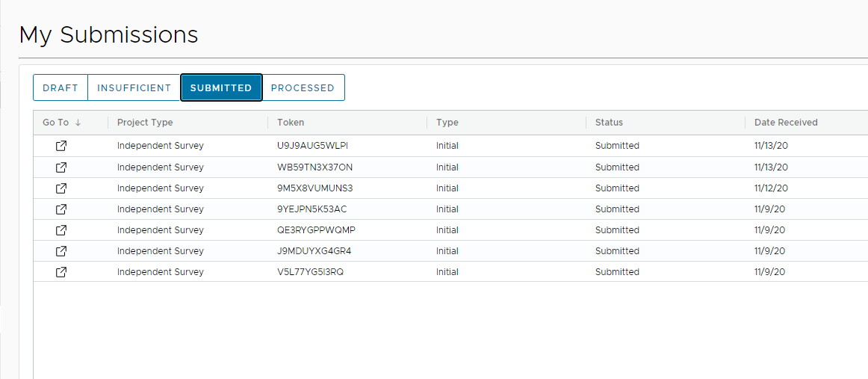
Task: Sort by Status column header
Action: pyautogui.click(x=609, y=123)
